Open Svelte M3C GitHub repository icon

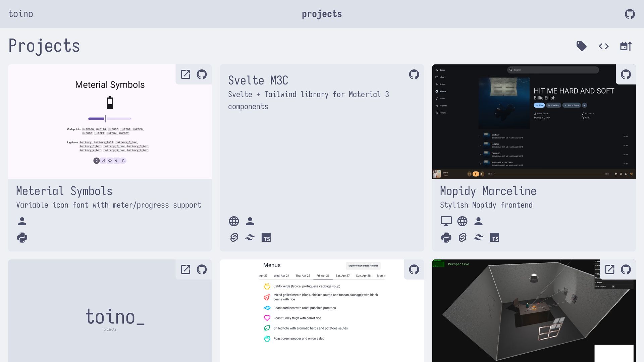[414, 74]
